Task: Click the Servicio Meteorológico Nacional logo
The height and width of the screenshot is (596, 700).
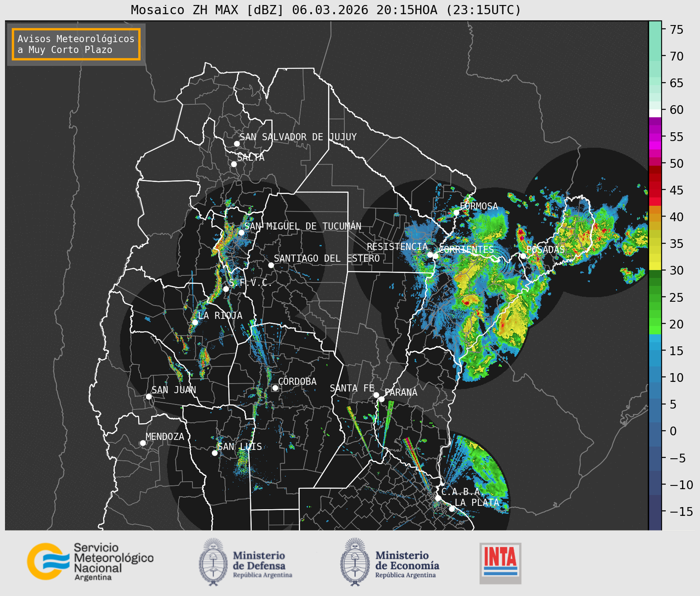Action: (90, 561)
